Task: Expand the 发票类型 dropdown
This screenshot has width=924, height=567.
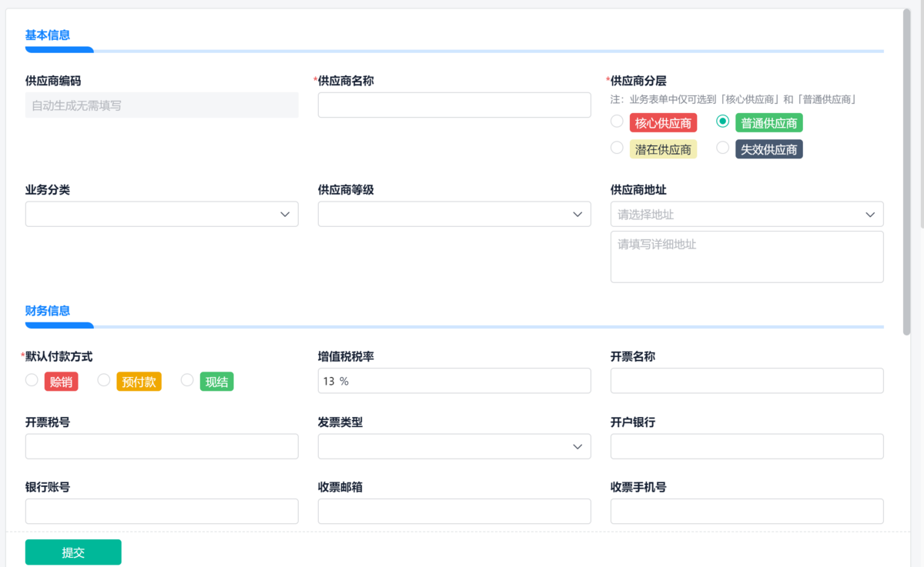Action: [454, 446]
